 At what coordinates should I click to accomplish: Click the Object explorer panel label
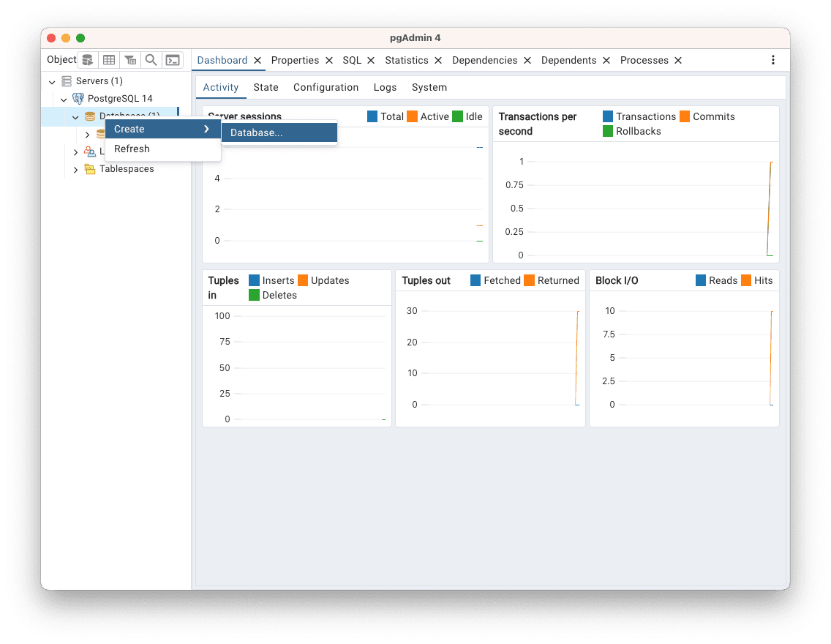coord(61,59)
